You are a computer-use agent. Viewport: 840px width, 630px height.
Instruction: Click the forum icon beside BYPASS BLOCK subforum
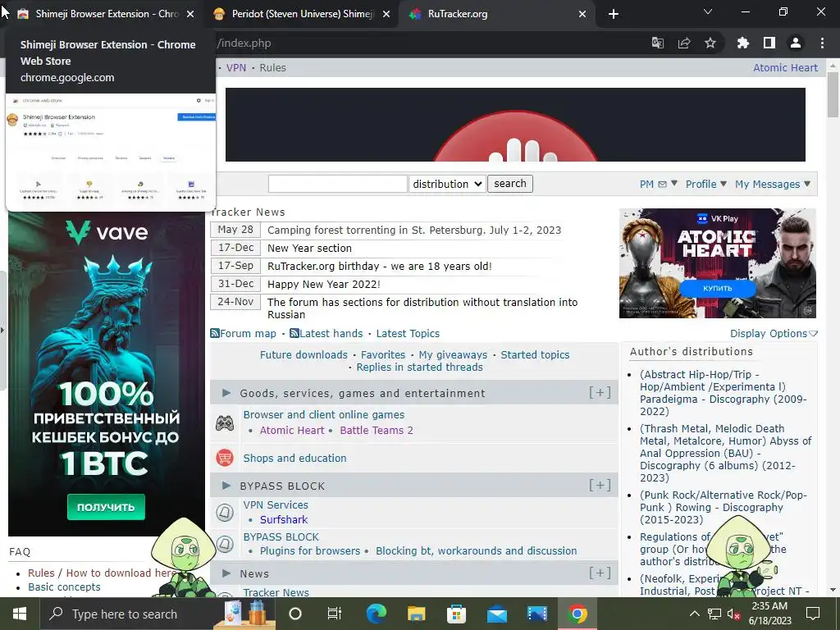point(225,545)
